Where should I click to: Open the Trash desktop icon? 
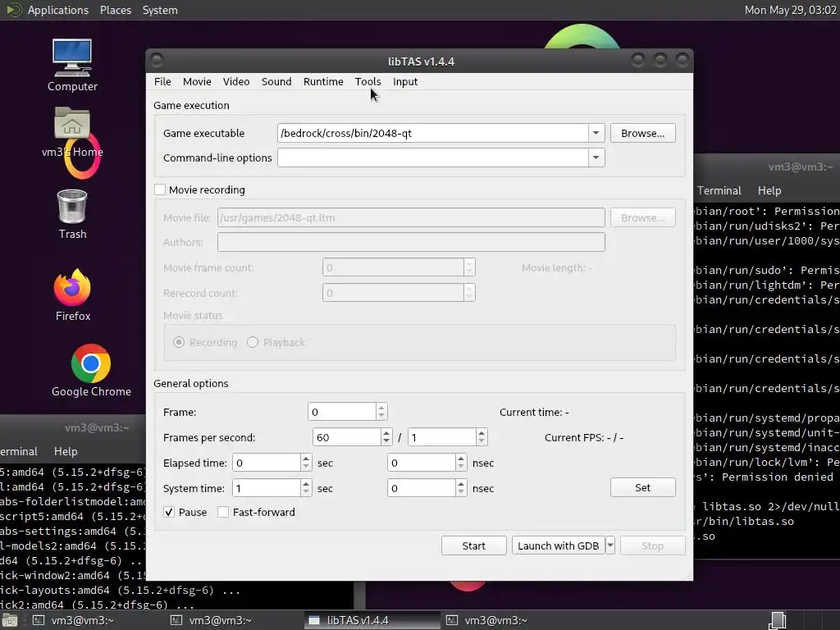(72, 214)
